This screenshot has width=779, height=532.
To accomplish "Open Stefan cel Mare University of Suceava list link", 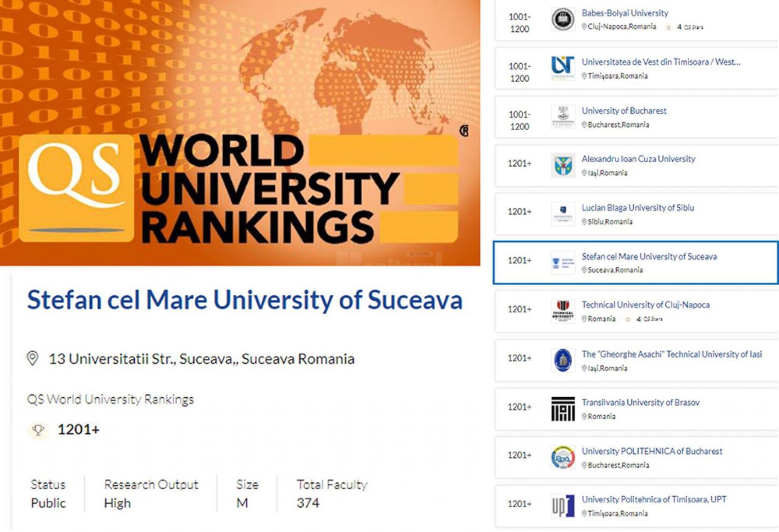I will [x=649, y=256].
